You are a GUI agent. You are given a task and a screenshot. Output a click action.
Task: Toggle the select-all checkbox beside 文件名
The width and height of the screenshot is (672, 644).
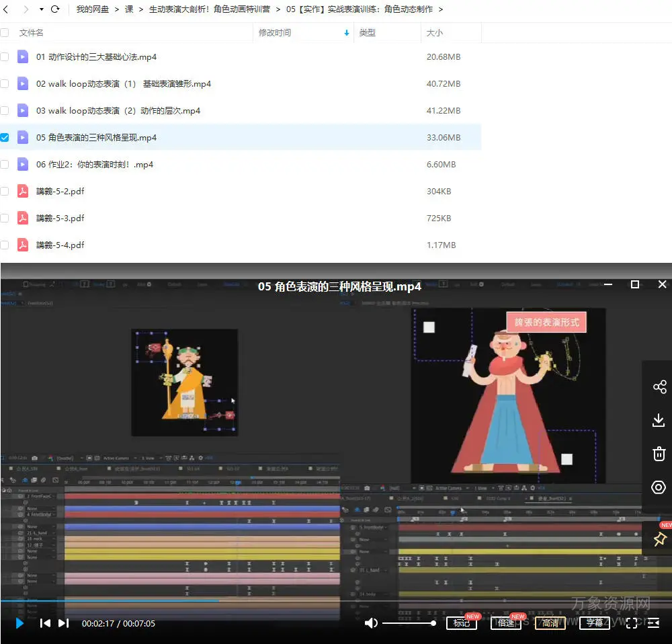(x=5, y=33)
